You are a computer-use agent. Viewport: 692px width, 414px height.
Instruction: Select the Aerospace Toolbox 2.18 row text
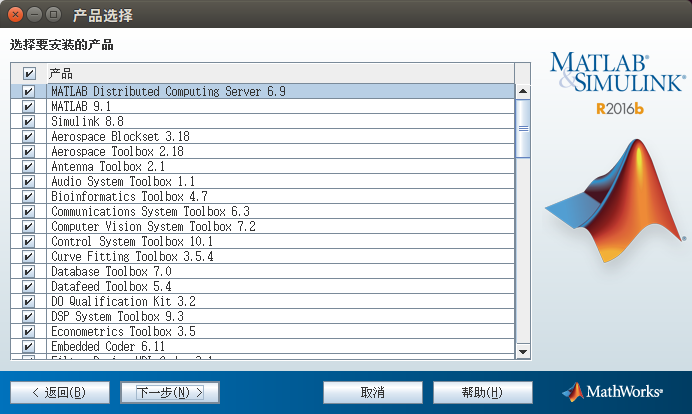click(117, 151)
